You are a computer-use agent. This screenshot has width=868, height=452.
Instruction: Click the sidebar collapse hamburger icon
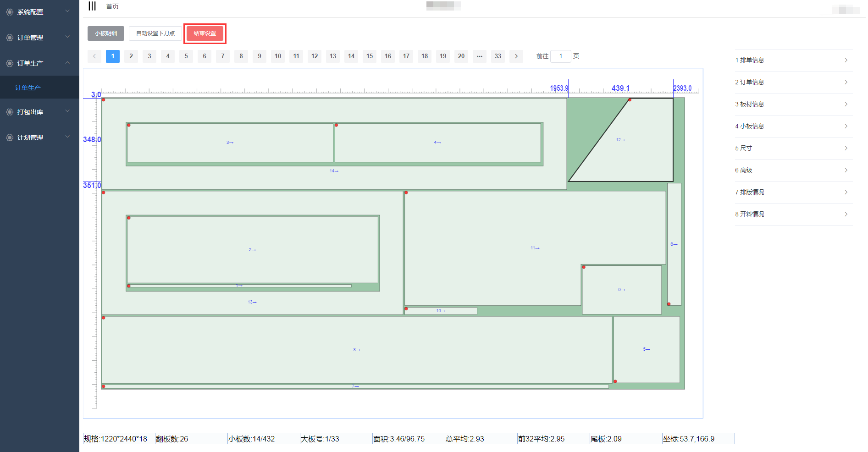click(92, 6)
